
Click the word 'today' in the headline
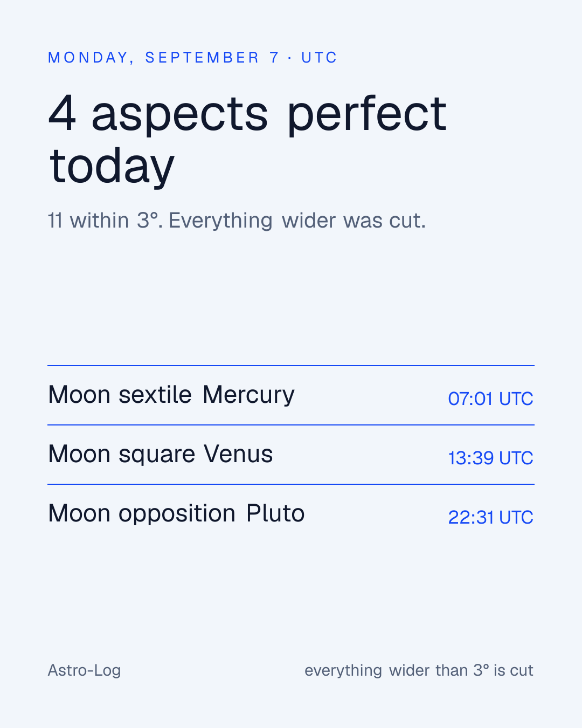coord(112,166)
